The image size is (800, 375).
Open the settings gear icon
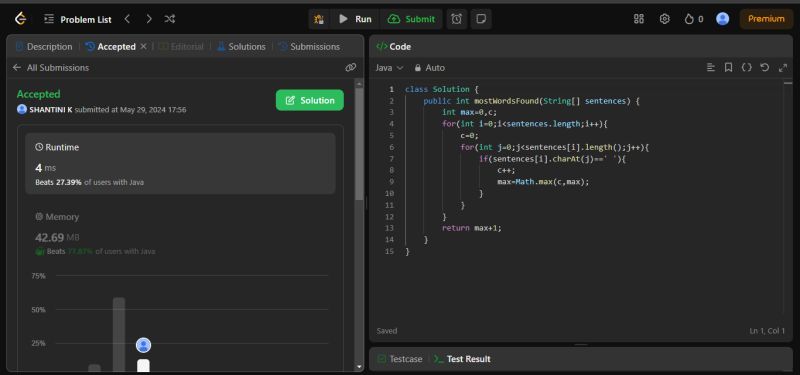point(664,19)
